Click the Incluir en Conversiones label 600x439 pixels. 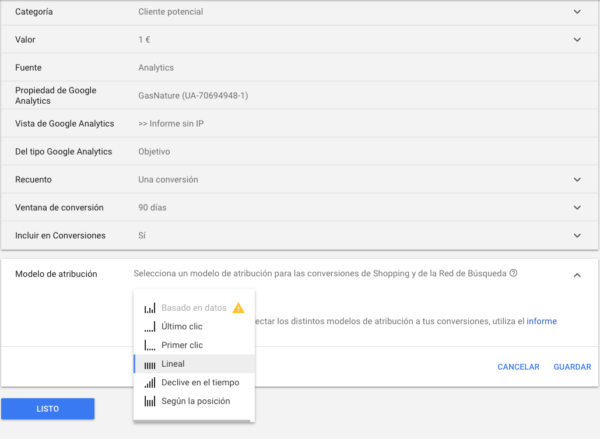tap(60, 235)
